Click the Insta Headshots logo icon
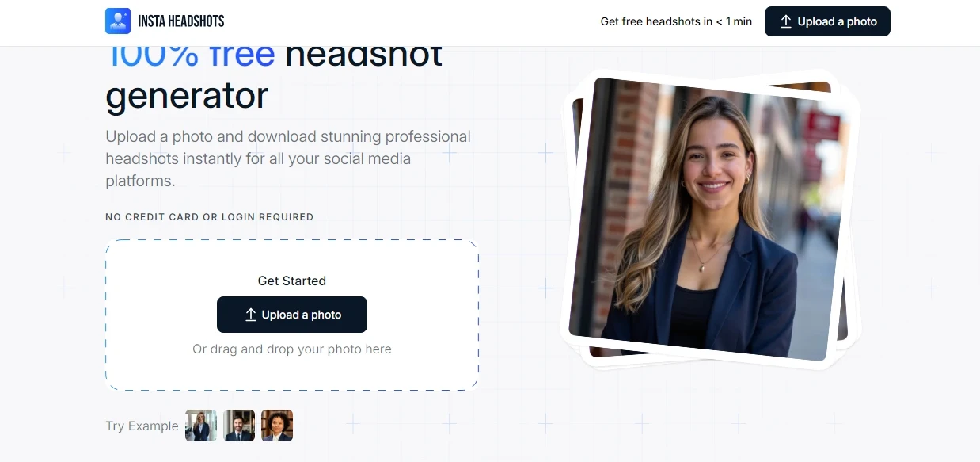The image size is (980, 462). (x=118, y=21)
